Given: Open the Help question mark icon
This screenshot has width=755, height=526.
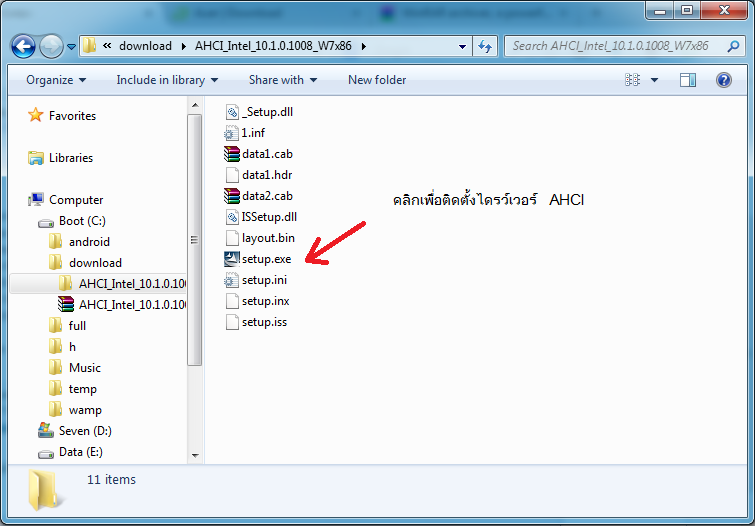Looking at the screenshot, I should pyautogui.click(x=724, y=80).
